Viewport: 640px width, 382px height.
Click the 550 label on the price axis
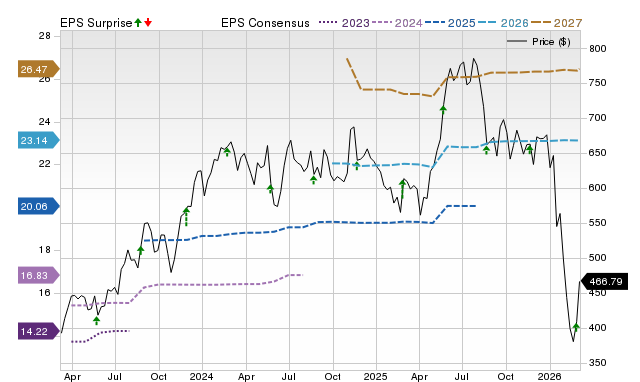pyautogui.click(x=598, y=223)
